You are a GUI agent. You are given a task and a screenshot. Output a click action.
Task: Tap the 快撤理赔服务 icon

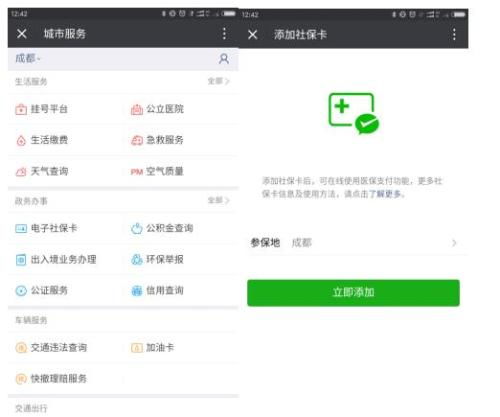21,379
